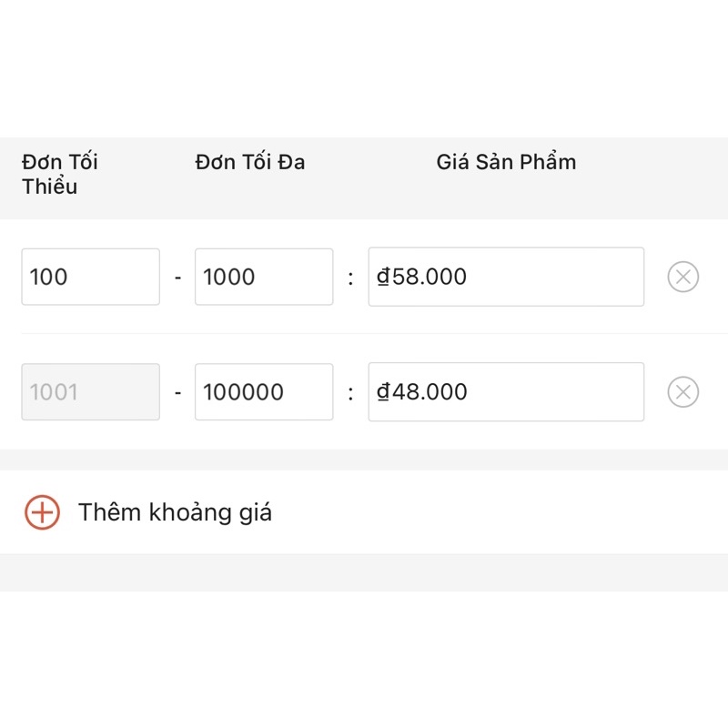The image size is (728, 728).
Task: Click the dash between 1001 and 100000
Action: click(177, 392)
